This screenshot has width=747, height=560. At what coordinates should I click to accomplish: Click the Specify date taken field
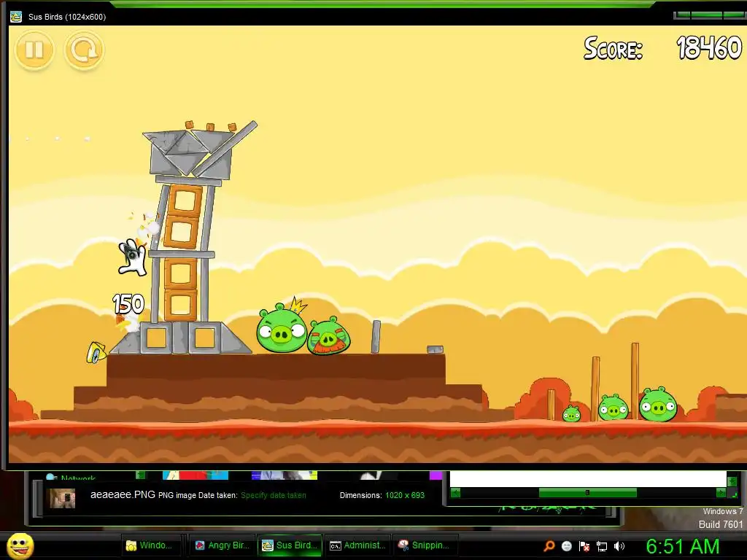point(274,495)
